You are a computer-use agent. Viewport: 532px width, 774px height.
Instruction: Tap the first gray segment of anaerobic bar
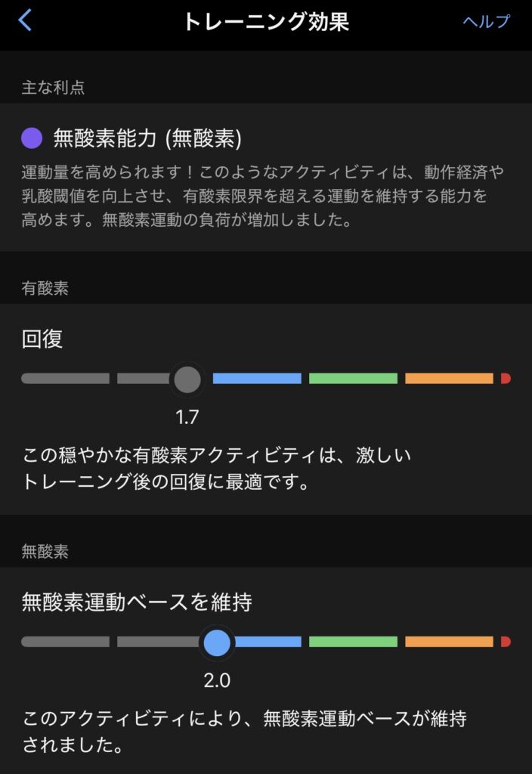pos(65,642)
